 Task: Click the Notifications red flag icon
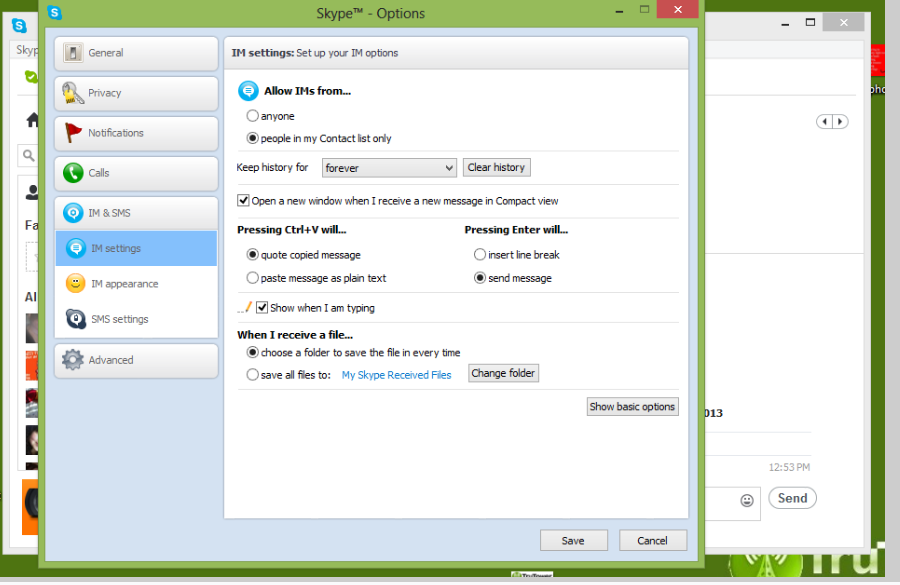73,133
